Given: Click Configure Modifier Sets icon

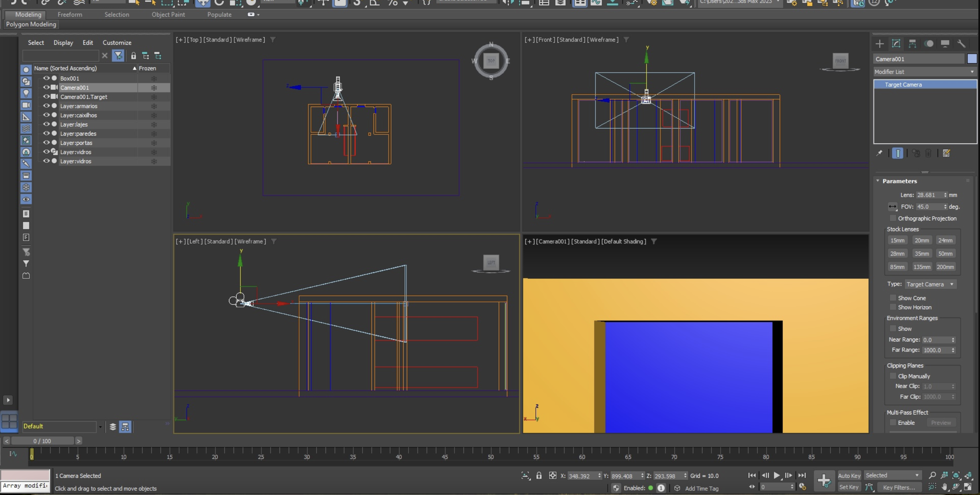Looking at the screenshot, I should click(x=946, y=153).
